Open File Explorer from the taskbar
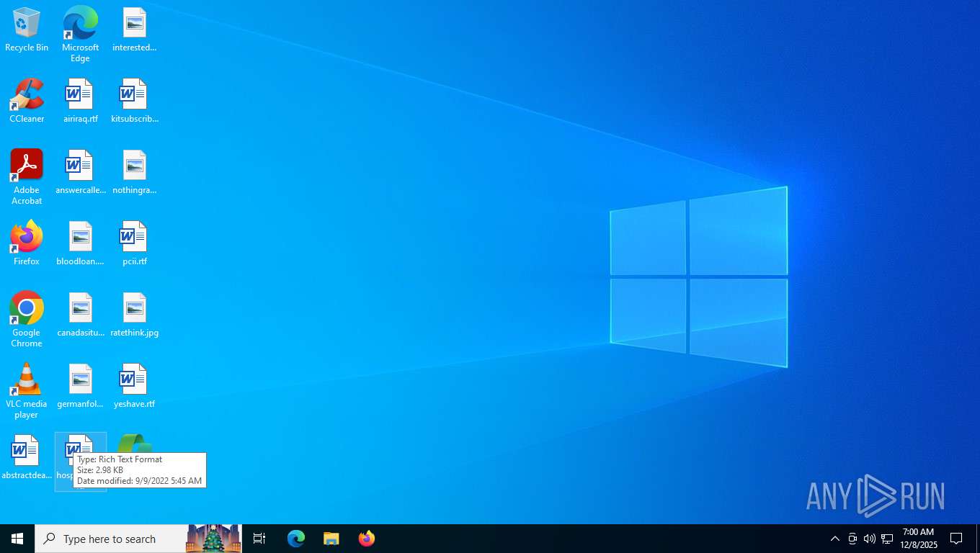980x553 pixels. [331, 539]
